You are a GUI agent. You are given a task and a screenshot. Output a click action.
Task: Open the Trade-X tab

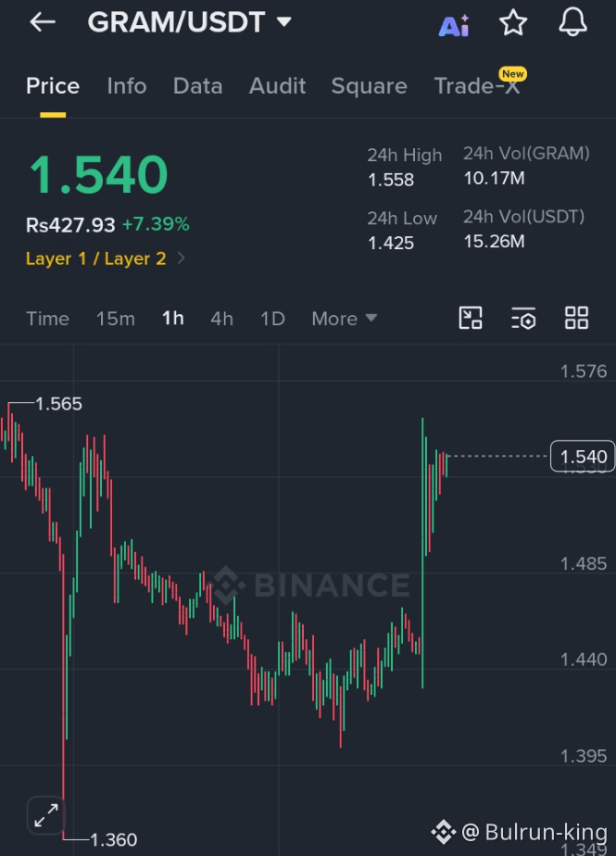pyautogui.click(x=477, y=86)
